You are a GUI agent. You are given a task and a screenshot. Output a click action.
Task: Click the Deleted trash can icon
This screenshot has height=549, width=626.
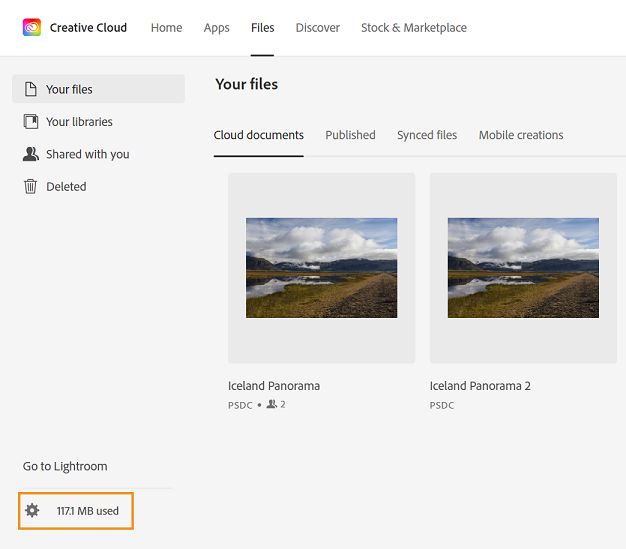(x=31, y=186)
